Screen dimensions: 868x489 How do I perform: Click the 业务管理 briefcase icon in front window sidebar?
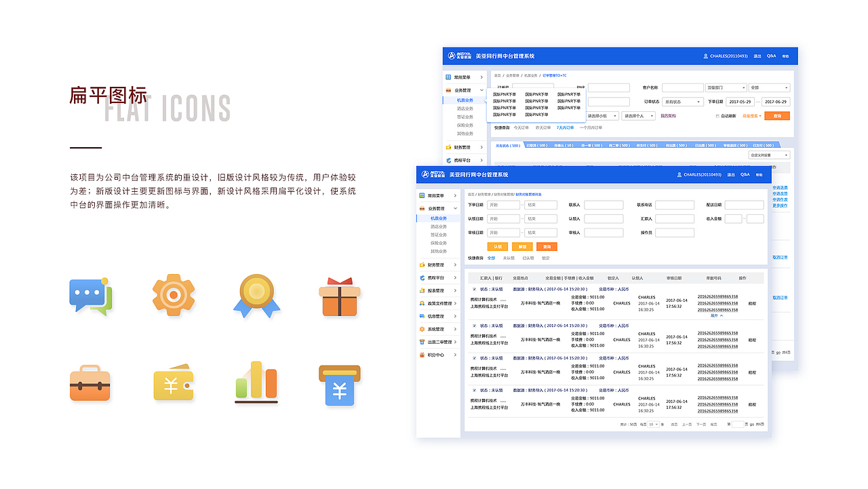[422, 208]
